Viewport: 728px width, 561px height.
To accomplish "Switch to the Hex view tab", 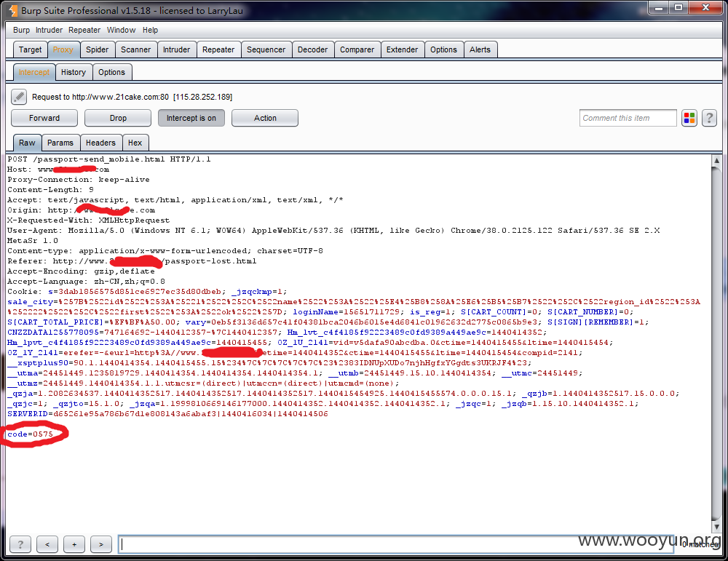I will (x=135, y=143).
